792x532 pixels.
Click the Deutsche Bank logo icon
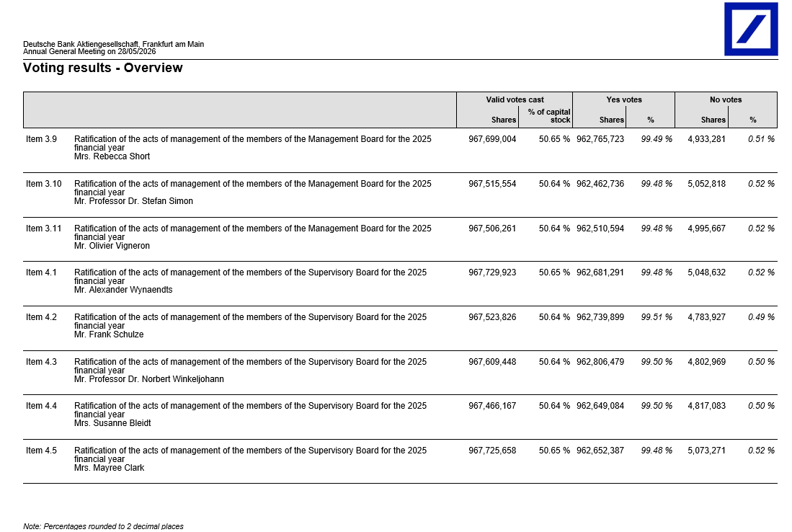pos(751,29)
